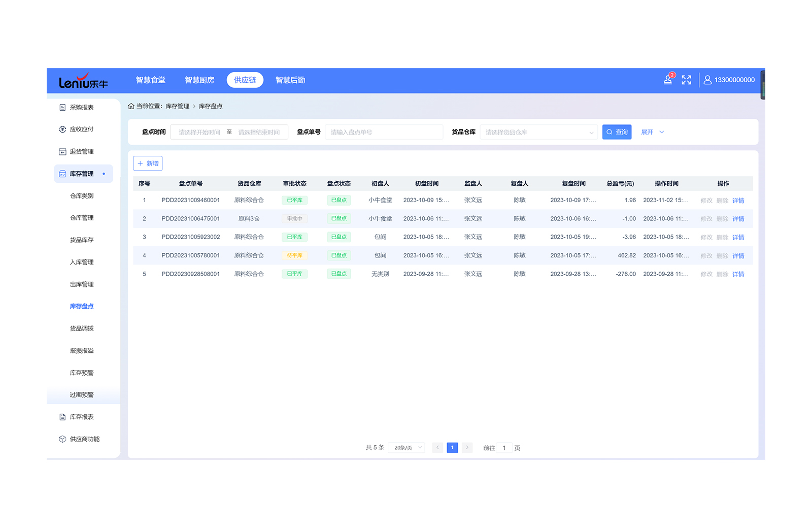Click 审批中 status tag in row 2
The width and height of the screenshot is (812, 528).
pyautogui.click(x=294, y=219)
